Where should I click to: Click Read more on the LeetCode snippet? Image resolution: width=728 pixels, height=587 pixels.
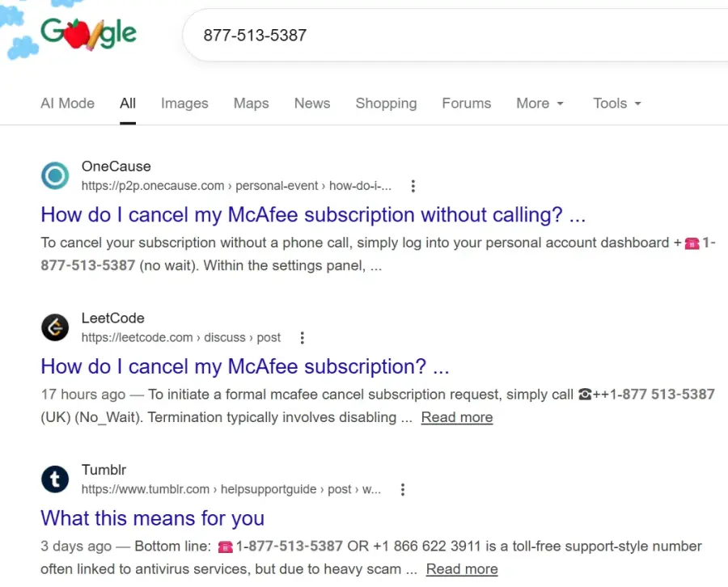tap(457, 417)
